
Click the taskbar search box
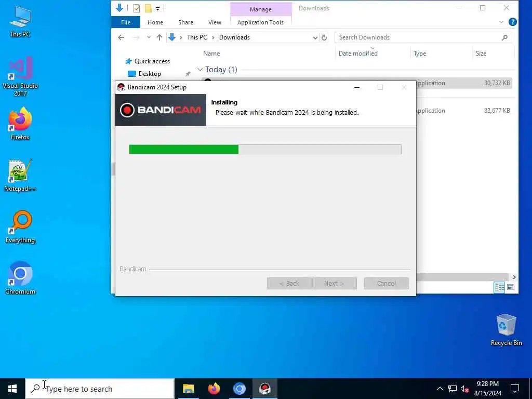[100, 389]
